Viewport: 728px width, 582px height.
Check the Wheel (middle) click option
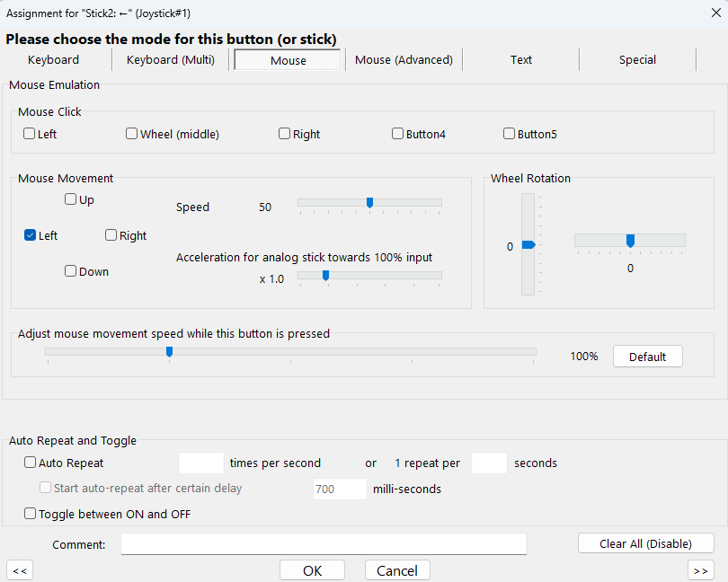click(x=132, y=134)
